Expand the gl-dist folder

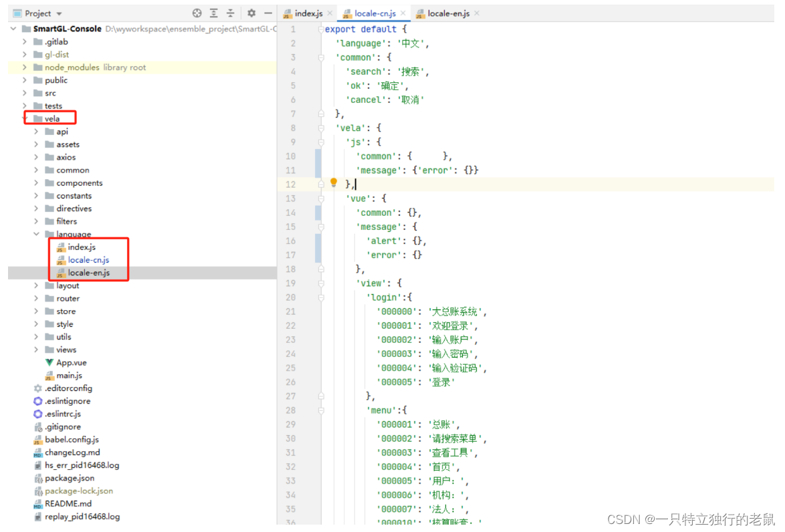(x=25, y=55)
